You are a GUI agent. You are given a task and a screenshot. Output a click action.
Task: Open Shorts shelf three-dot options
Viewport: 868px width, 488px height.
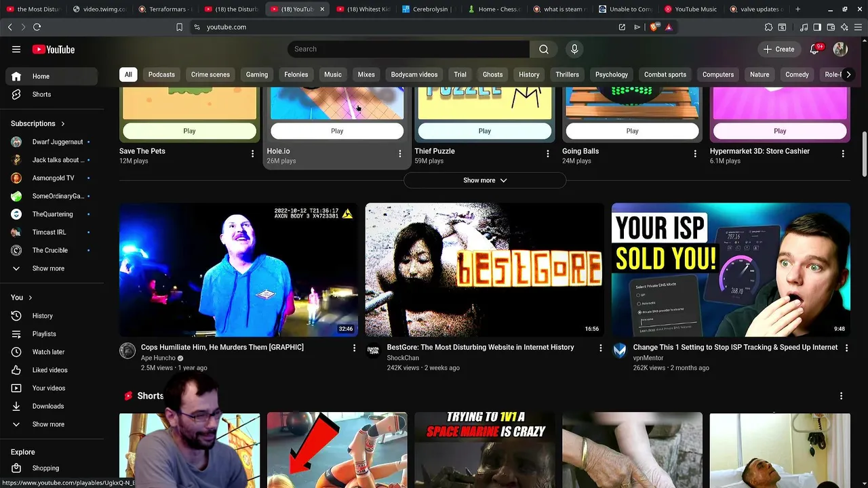coord(841,396)
